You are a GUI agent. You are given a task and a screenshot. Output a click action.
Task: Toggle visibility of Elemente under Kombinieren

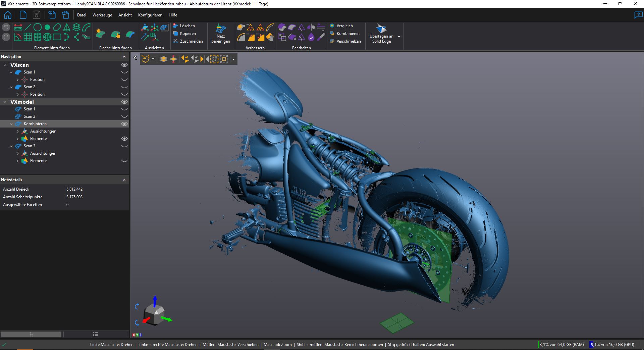coord(124,139)
